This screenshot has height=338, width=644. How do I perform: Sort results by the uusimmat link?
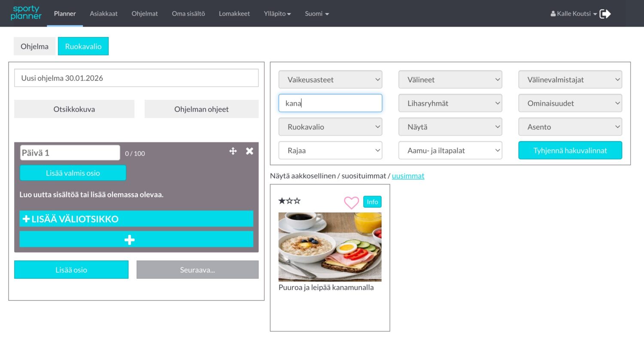pos(408,176)
